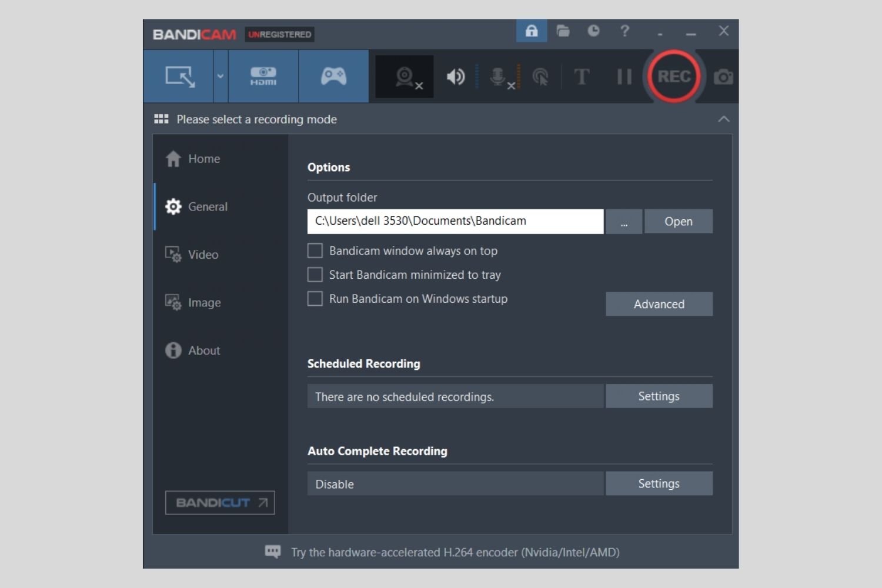Screen dimensions: 882x588
Task: Click the Bandicut link button
Action: coord(220,503)
